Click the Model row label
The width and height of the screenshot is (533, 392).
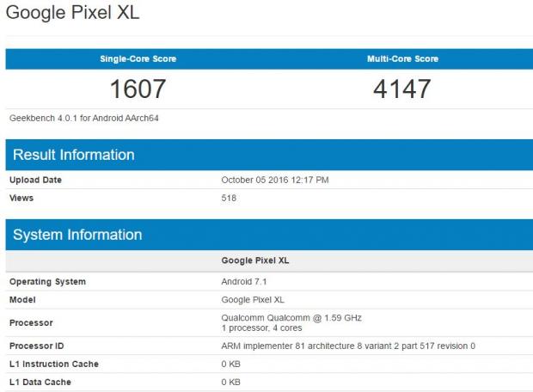coord(22,299)
